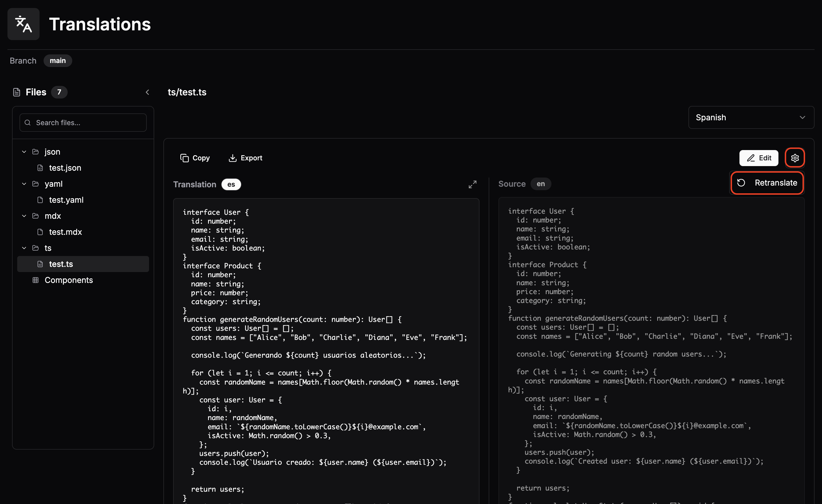Click Retranslate menu option
The height and width of the screenshot is (504, 822).
tap(767, 183)
